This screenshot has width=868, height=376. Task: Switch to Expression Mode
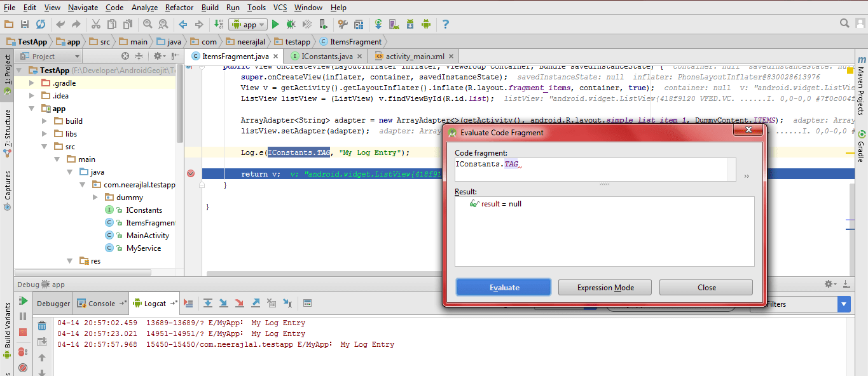tap(604, 286)
